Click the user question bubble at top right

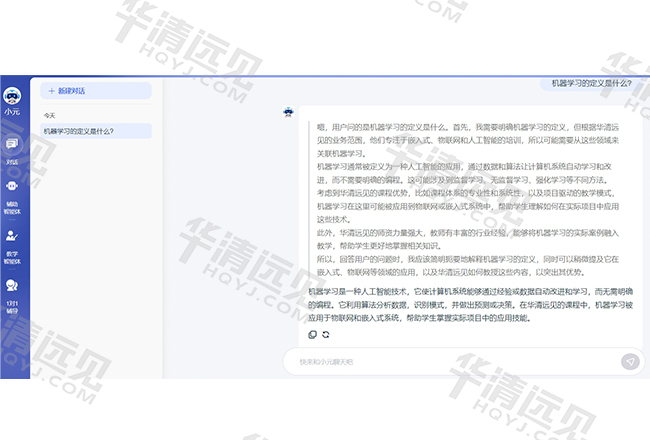click(592, 84)
